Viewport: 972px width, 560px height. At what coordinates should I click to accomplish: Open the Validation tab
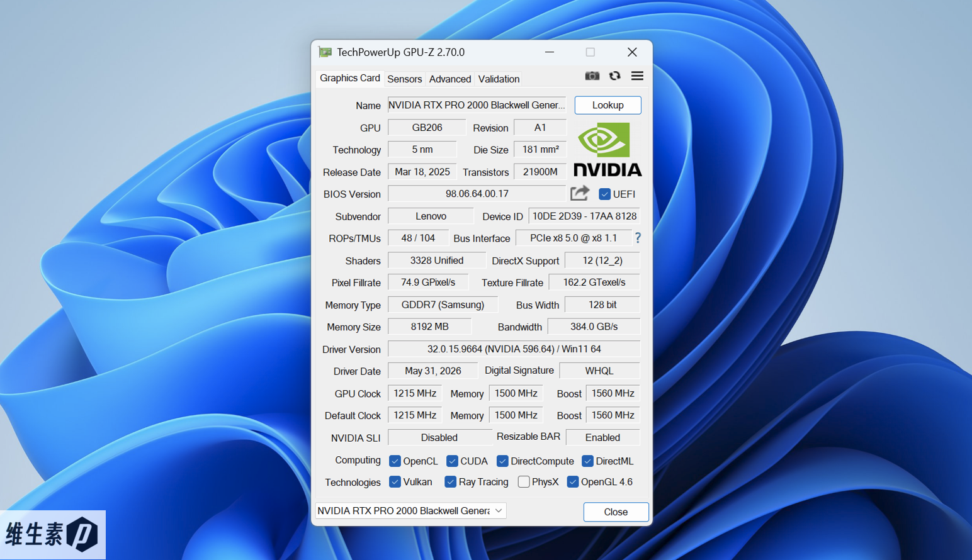[x=499, y=79]
